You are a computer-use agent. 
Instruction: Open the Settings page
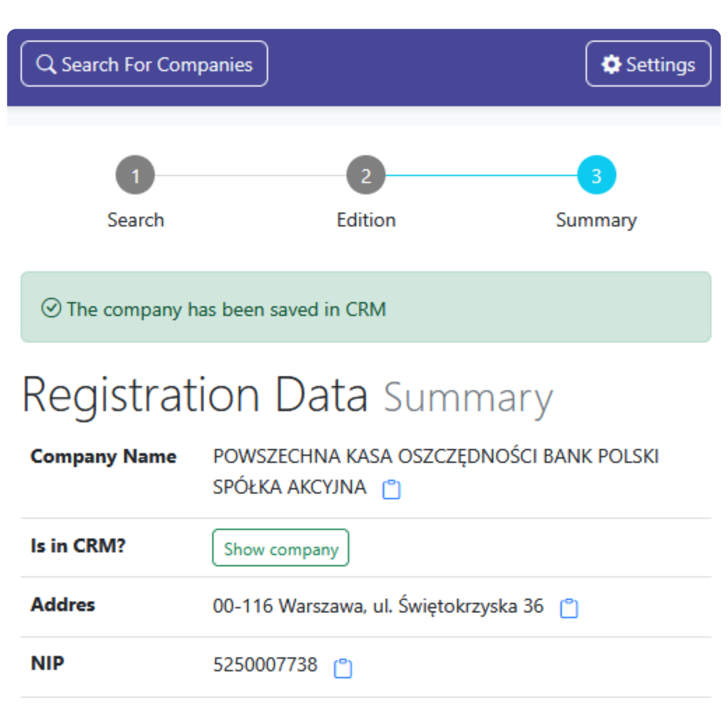[648, 64]
